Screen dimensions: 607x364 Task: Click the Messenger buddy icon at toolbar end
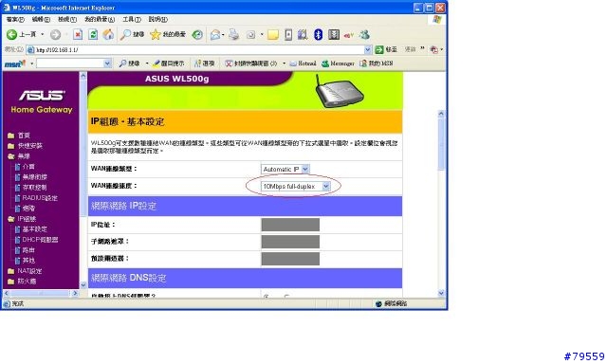tap(364, 35)
